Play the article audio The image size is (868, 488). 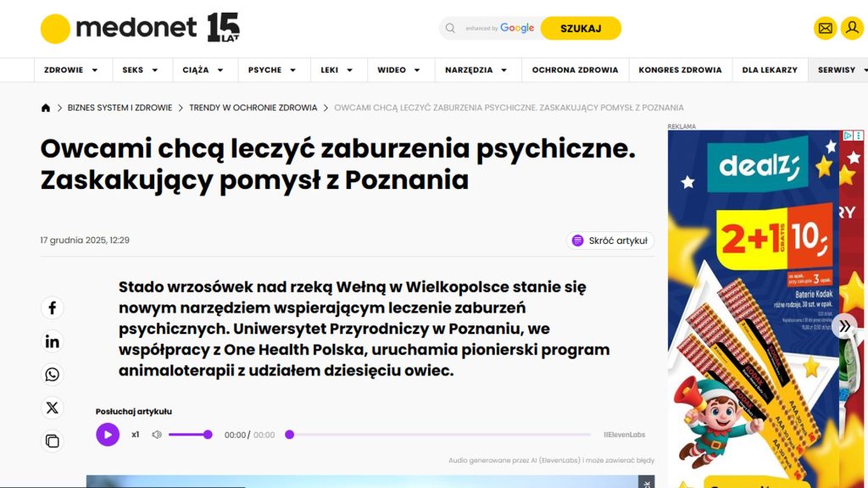[108, 435]
